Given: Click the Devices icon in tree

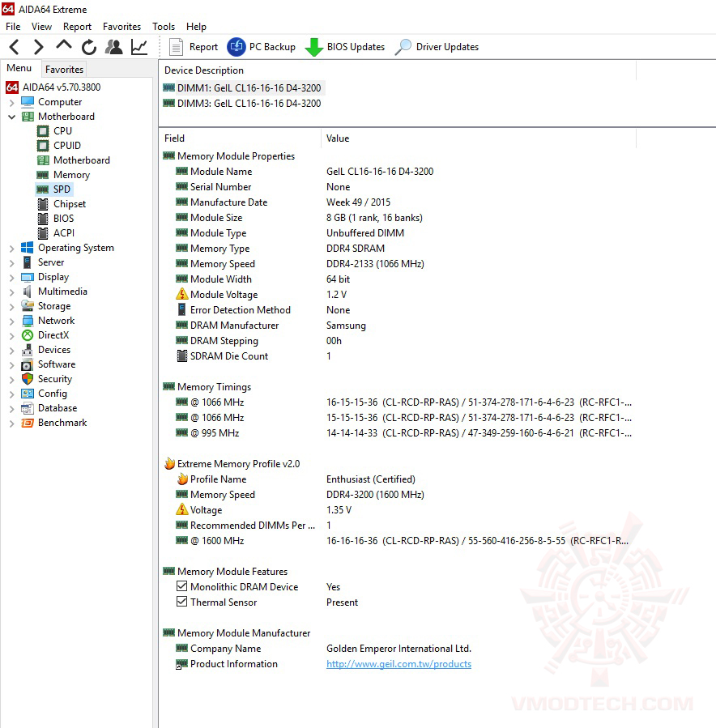Looking at the screenshot, I should coord(28,350).
